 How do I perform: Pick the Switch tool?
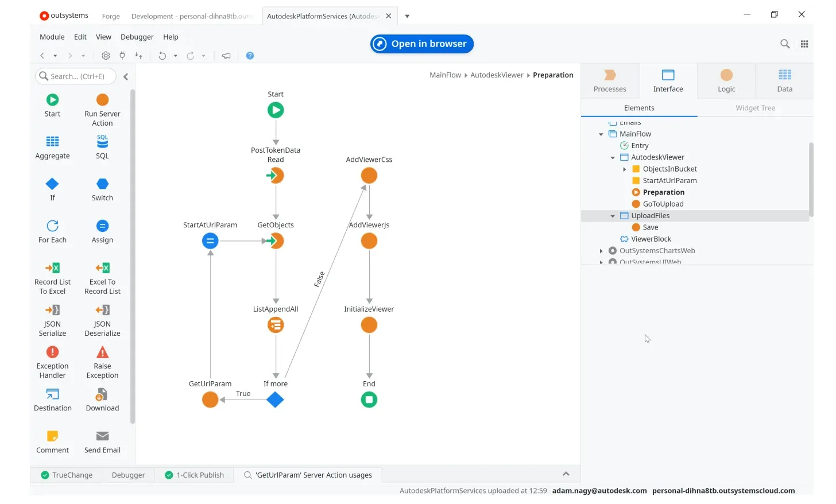pos(102,189)
